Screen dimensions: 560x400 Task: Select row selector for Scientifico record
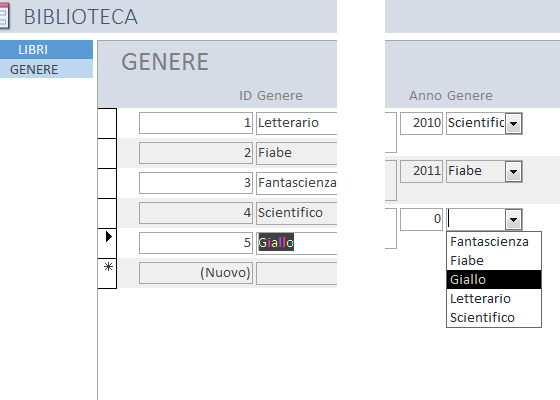(107, 213)
